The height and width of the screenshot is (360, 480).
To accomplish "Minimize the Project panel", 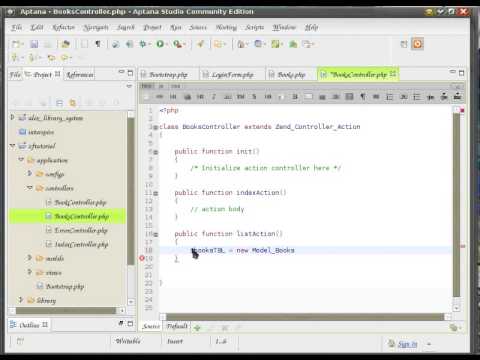I will tap(121, 72).
